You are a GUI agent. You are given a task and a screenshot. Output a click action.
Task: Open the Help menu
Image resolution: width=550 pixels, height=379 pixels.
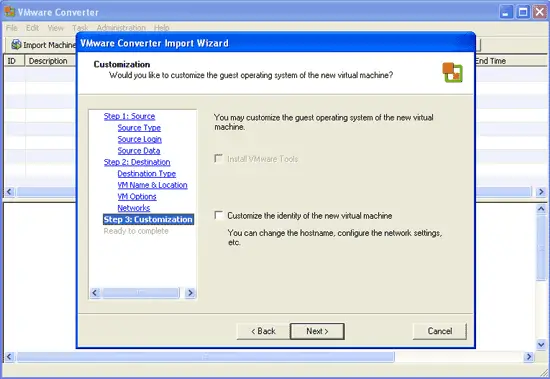[x=162, y=28]
